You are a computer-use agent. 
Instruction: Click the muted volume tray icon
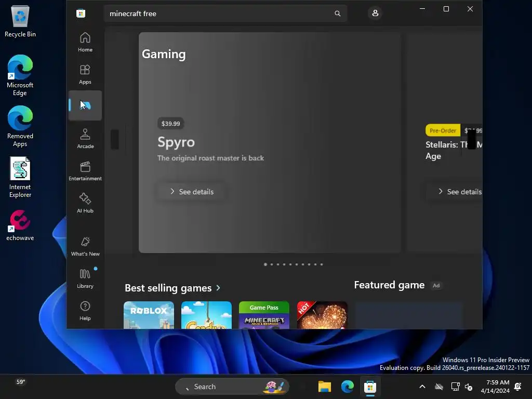(469, 387)
